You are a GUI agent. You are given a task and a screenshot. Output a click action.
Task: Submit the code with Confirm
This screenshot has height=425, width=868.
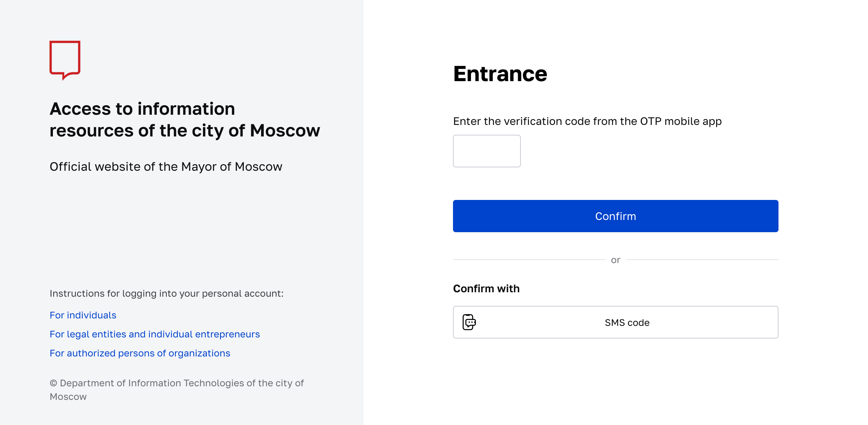point(615,216)
